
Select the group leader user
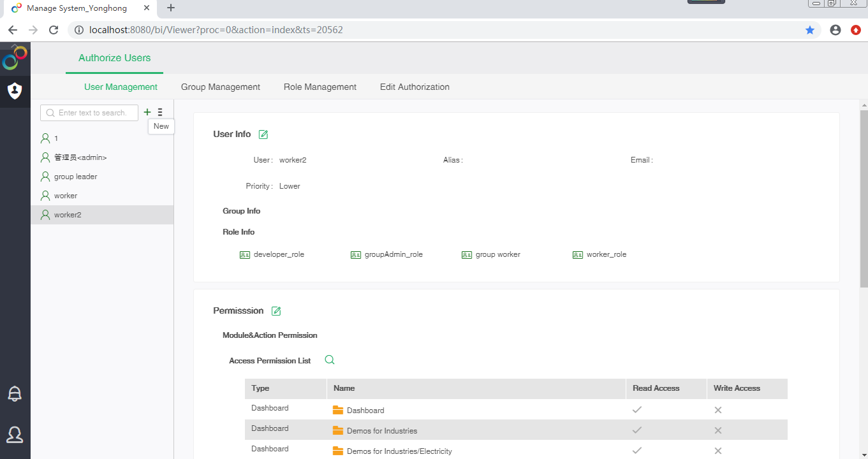click(102, 177)
